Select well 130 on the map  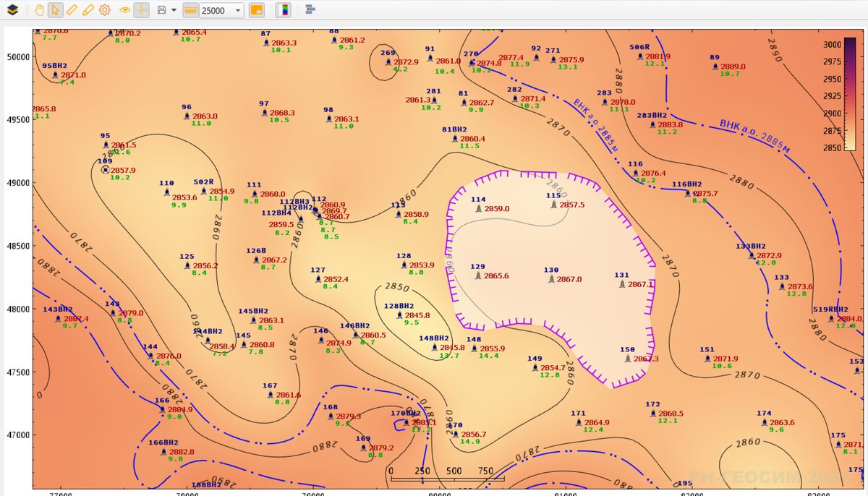click(553, 278)
